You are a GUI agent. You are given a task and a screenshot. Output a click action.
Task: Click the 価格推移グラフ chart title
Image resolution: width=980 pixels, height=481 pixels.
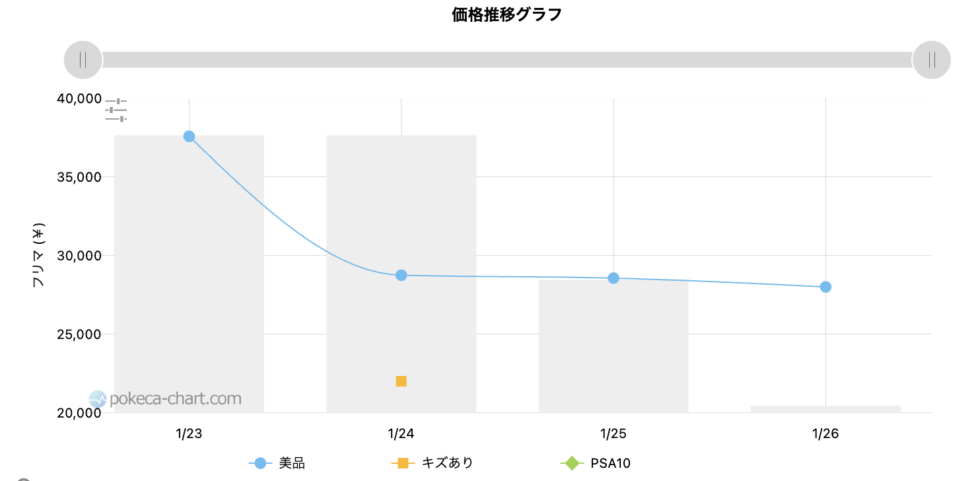(x=507, y=15)
